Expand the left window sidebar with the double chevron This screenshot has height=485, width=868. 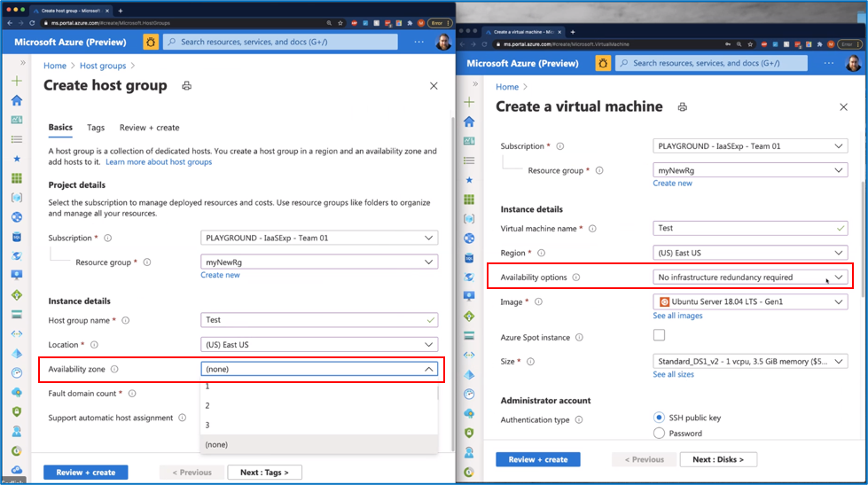point(23,63)
